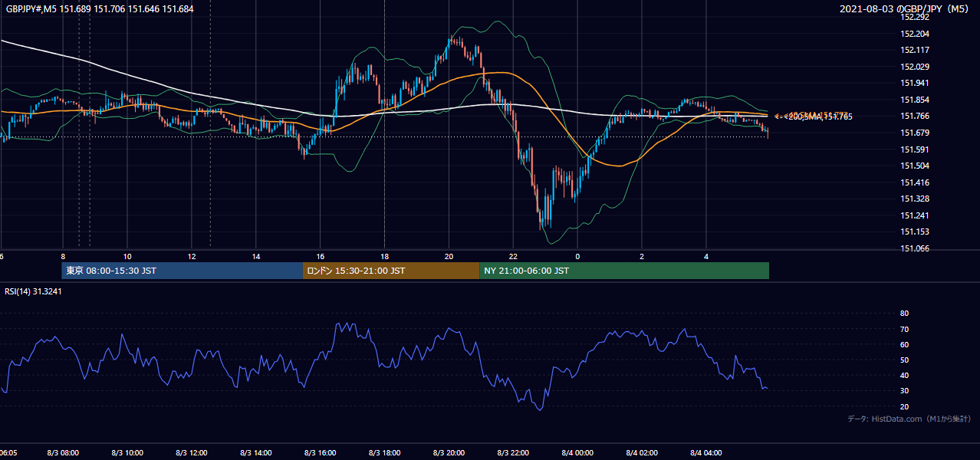980x460 pixels.
Task: Click the 151.941 price axis label
Action: 916,83
